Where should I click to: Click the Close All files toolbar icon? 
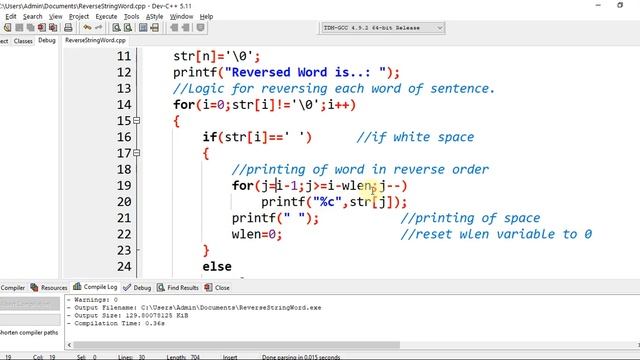click(x=53, y=28)
